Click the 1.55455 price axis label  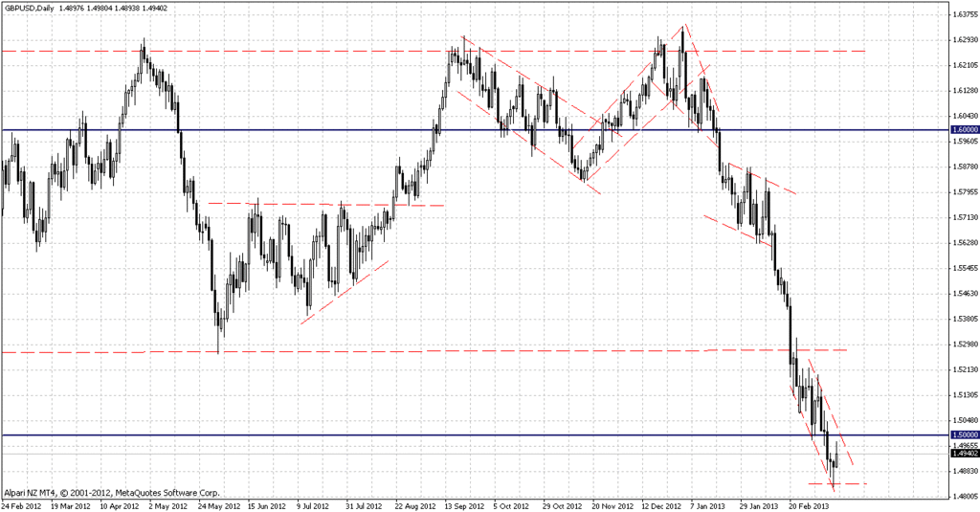coord(966,268)
